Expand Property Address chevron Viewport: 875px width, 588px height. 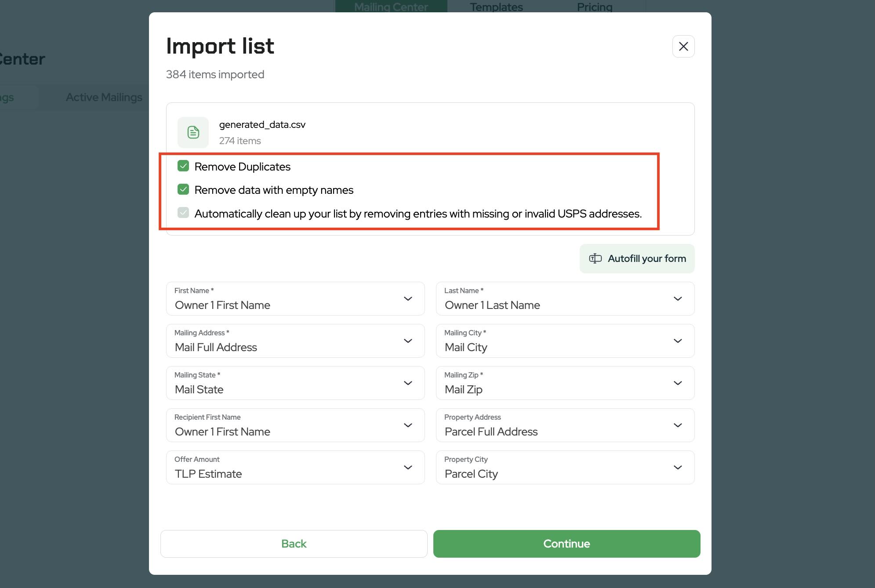point(677,425)
